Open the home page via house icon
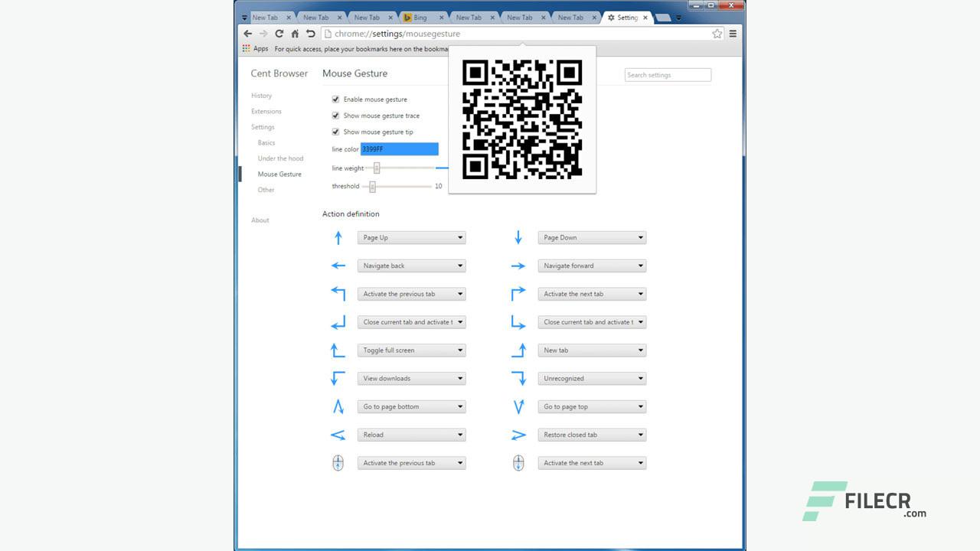The height and width of the screenshot is (551, 980). click(295, 34)
